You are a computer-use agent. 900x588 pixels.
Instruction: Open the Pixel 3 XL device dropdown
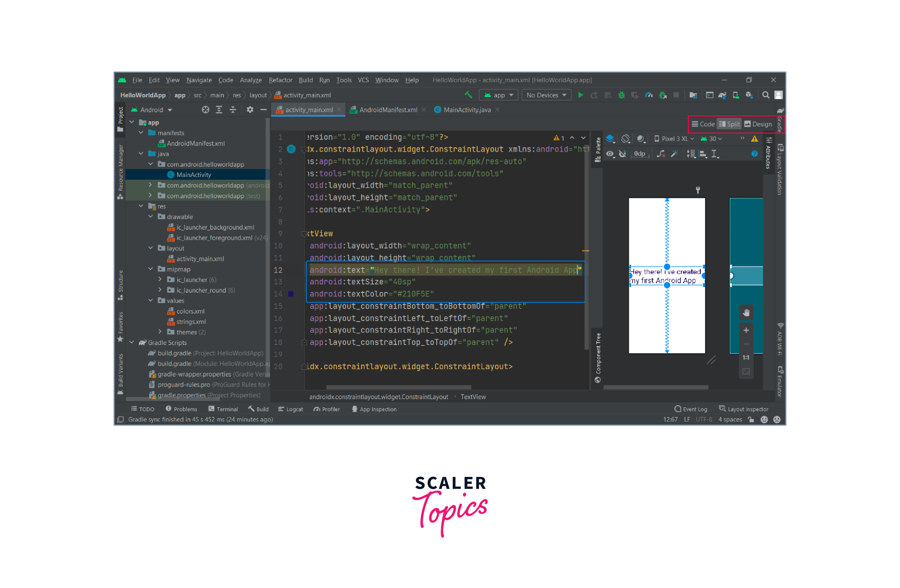tap(674, 139)
